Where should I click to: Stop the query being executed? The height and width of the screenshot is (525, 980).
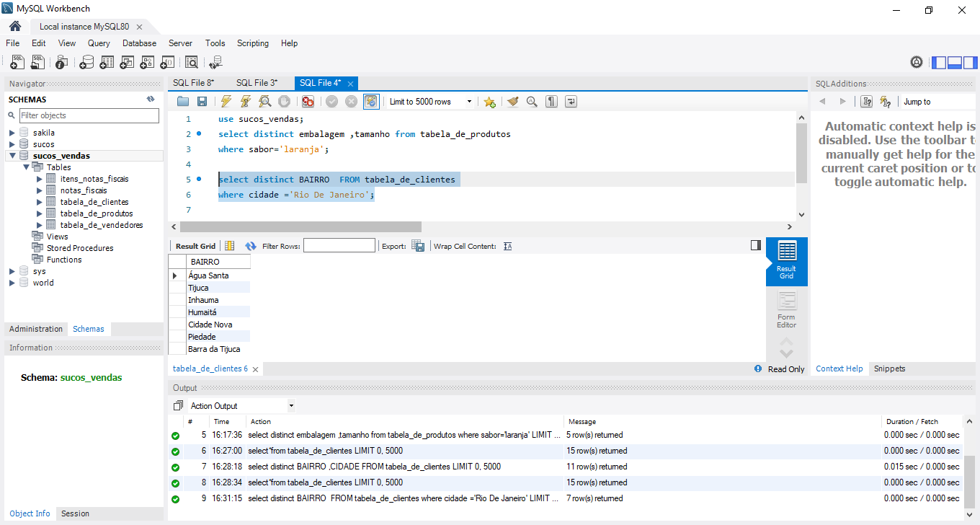click(x=285, y=102)
